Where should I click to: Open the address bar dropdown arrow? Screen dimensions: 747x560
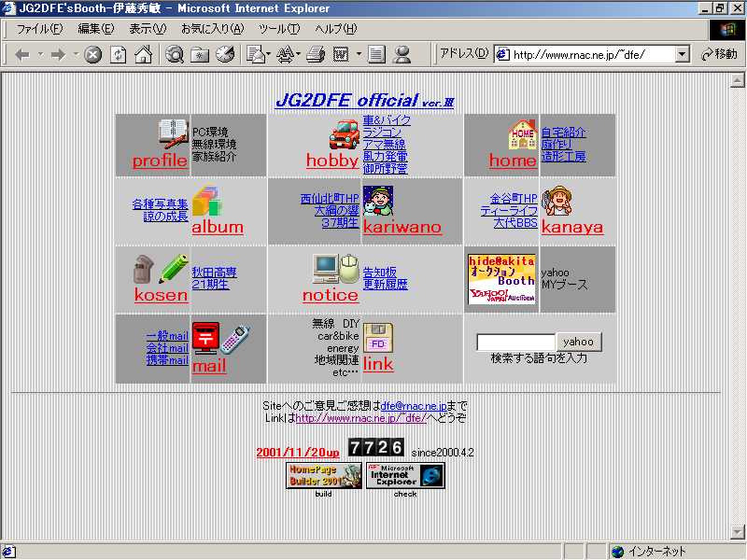coord(682,54)
